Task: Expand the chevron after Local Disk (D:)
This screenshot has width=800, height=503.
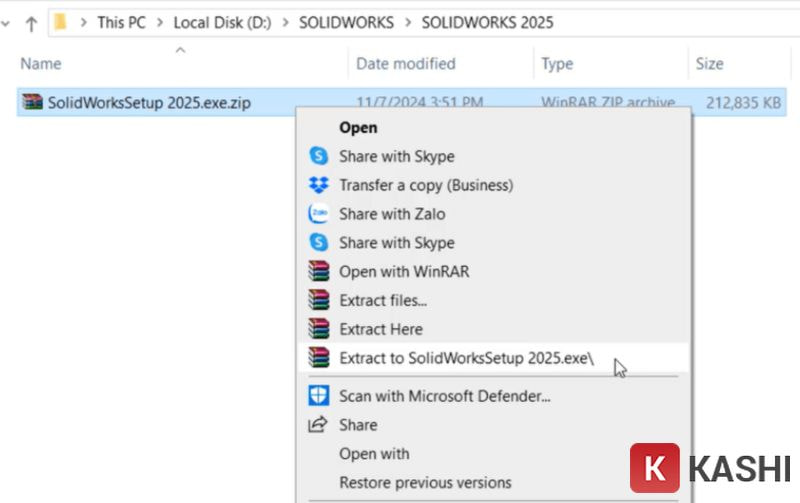Action: 285,23
